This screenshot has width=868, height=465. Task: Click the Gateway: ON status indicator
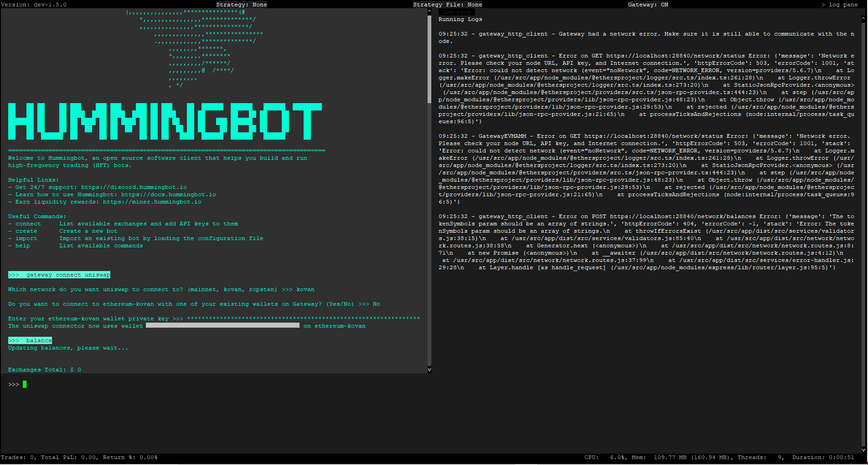(x=648, y=4)
